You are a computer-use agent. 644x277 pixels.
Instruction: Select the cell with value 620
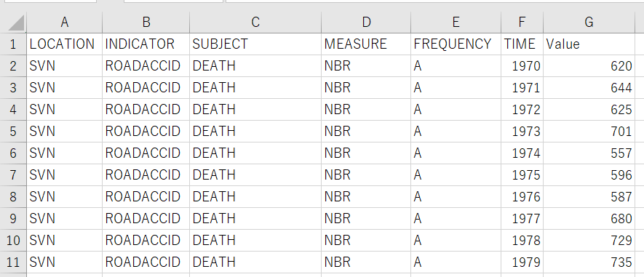click(589, 65)
